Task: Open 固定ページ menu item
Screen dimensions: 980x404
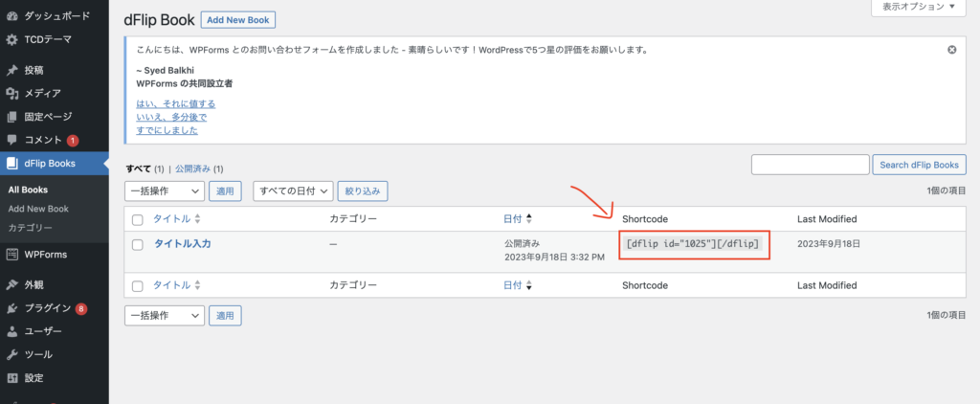Action: pos(48,117)
